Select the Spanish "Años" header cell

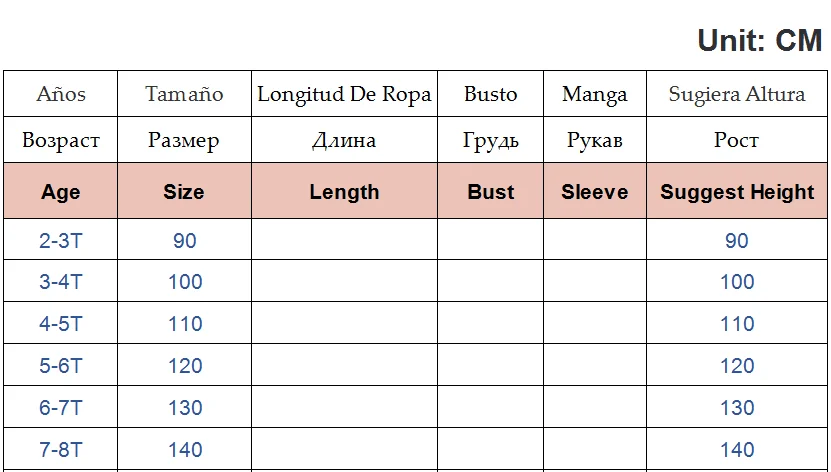tap(61, 95)
